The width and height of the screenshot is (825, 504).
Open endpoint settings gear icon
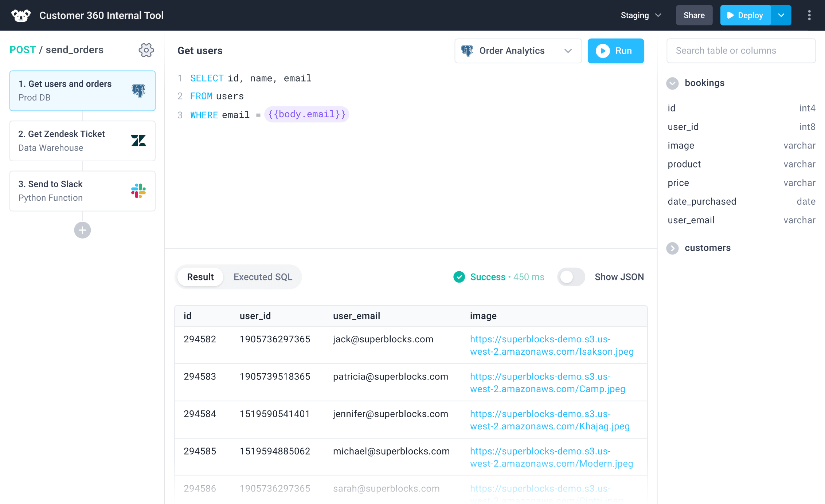click(146, 50)
